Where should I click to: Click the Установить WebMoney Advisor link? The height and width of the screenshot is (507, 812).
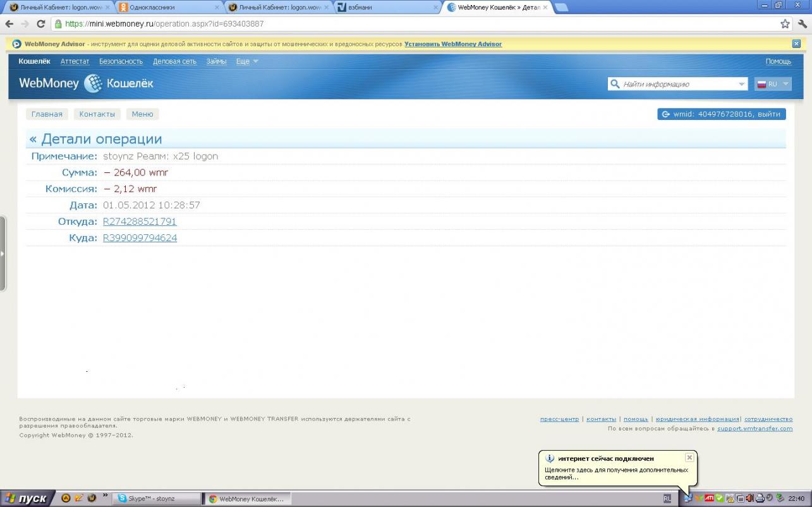tap(453, 44)
